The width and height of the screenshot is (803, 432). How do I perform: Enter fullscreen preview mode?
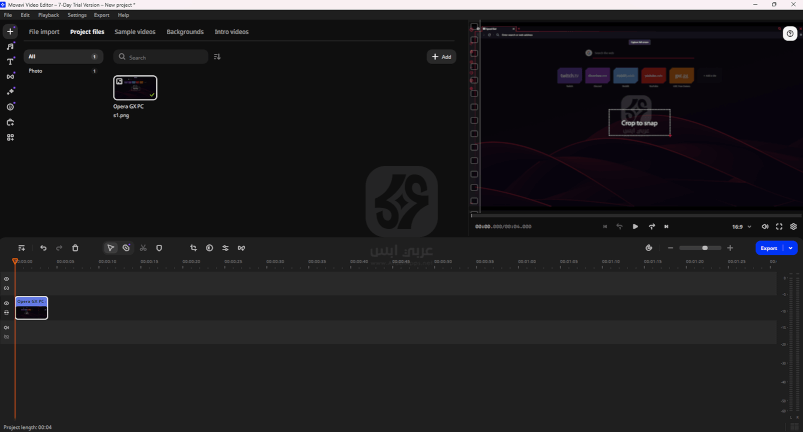(779, 227)
